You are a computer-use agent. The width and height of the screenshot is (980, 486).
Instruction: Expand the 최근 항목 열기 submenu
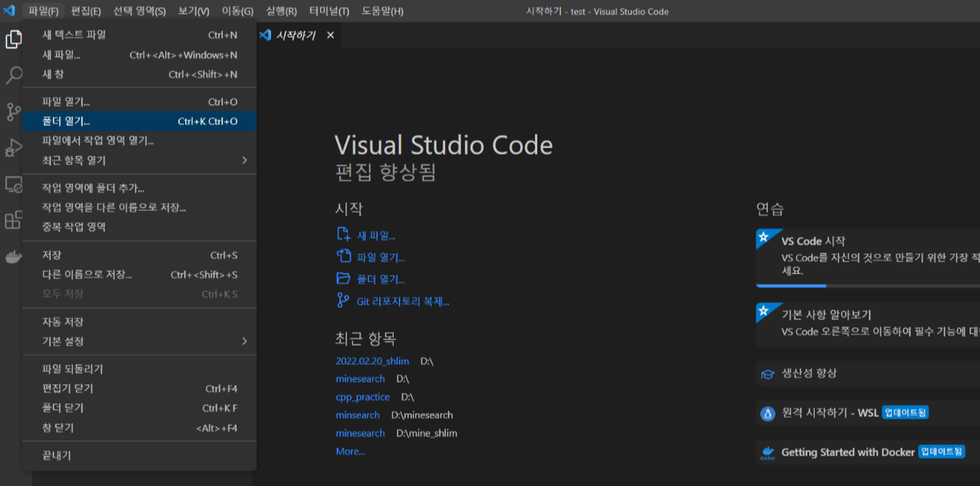pyautogui.click(x=245, y=160)
